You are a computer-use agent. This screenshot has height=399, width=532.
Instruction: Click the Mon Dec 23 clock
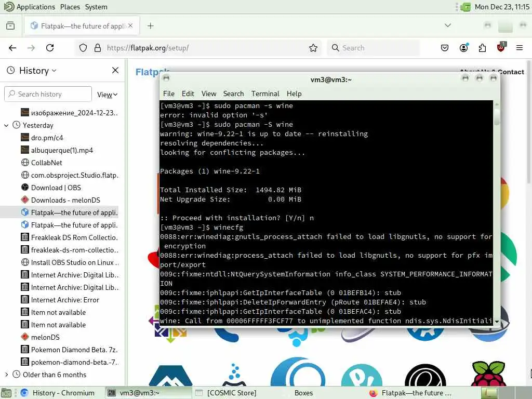click(502, 7)
